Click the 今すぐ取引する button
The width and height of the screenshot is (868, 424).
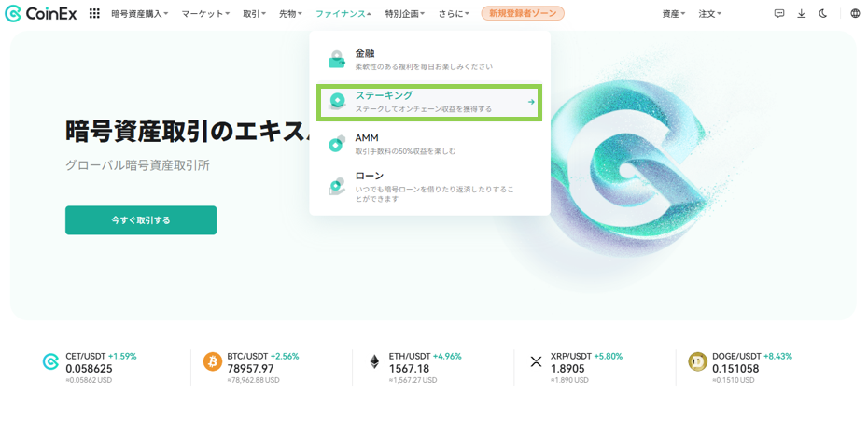(x=141, y=220)
